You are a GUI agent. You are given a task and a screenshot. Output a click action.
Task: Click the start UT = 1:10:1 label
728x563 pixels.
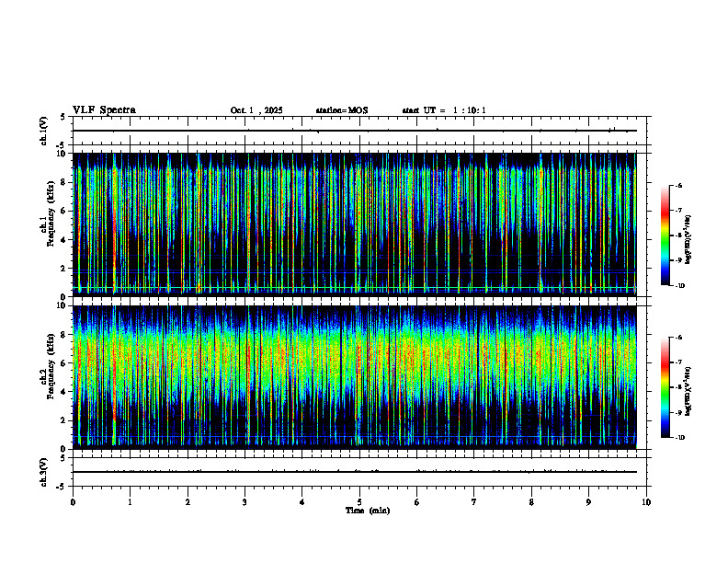coord(444,110)
